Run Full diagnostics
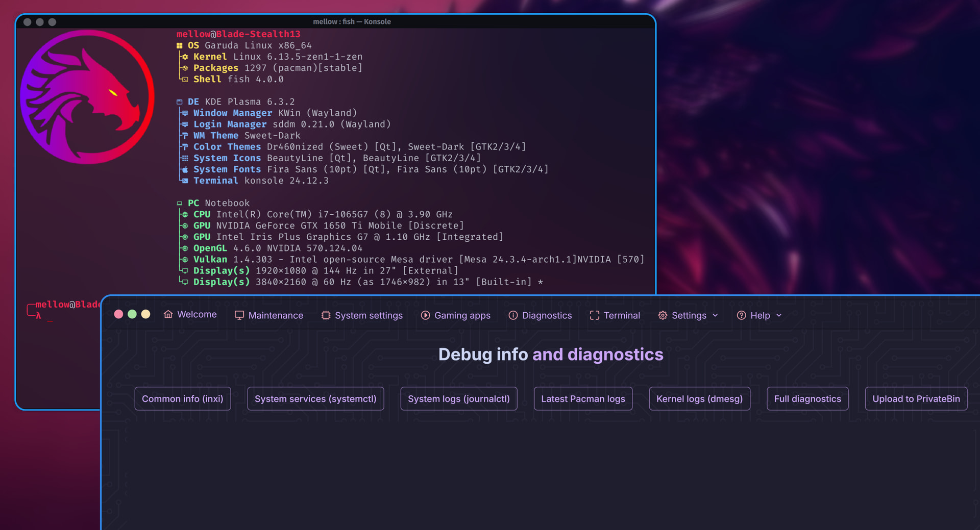Viewport: 980px width, 530px height. [x=807, y=398]
